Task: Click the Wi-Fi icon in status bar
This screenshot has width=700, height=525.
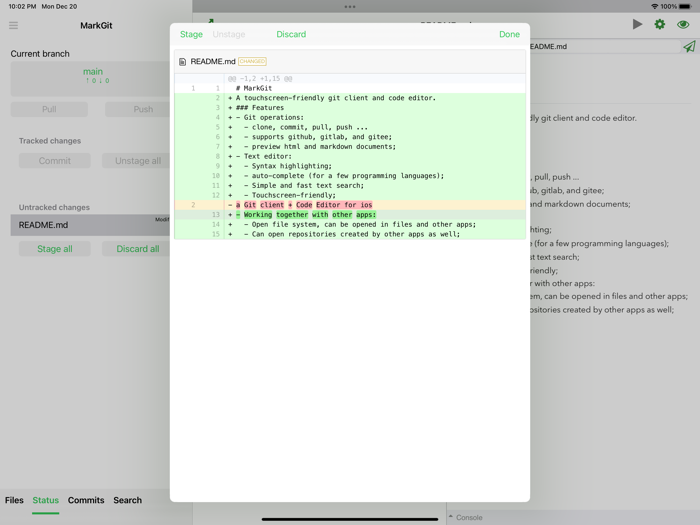Action: [654, 7]
